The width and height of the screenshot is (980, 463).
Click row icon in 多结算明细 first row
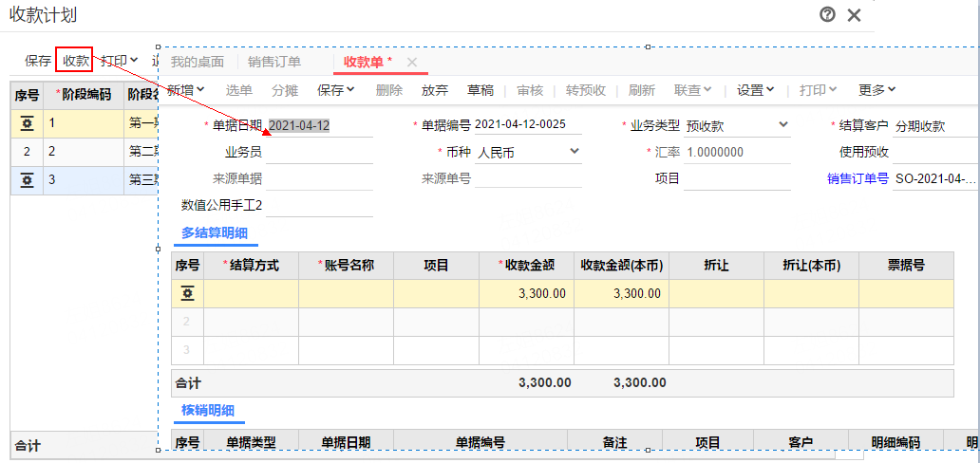pyautogui.click(x=187, y=294)
